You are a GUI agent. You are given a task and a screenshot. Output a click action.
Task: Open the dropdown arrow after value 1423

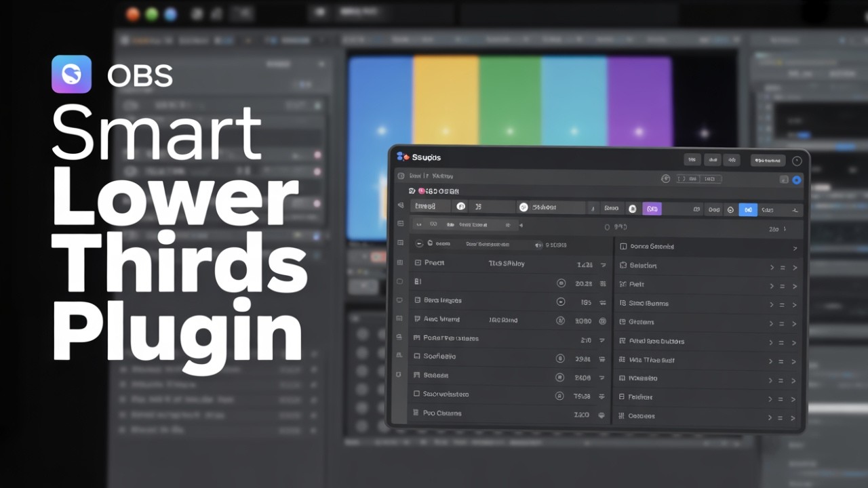pyautogui.click(x=603, y=265)
